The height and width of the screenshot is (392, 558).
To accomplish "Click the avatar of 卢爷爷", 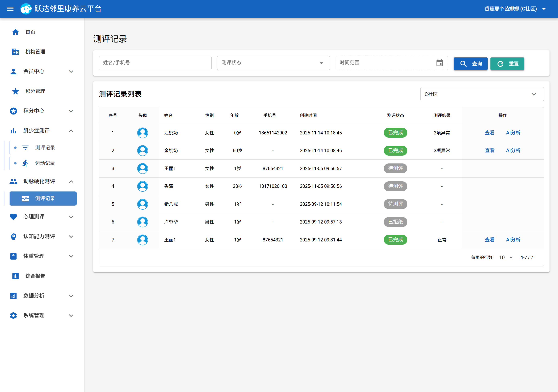I will tap(143, 222).
